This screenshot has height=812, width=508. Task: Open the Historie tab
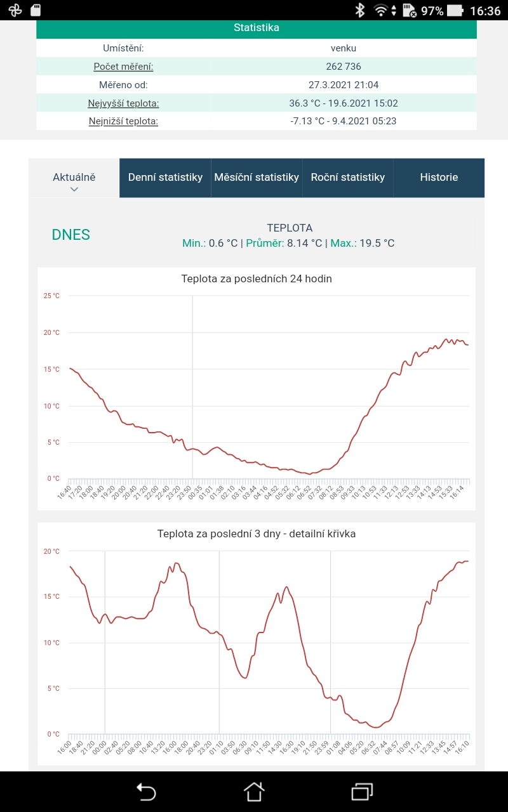[x=439, y=178]
